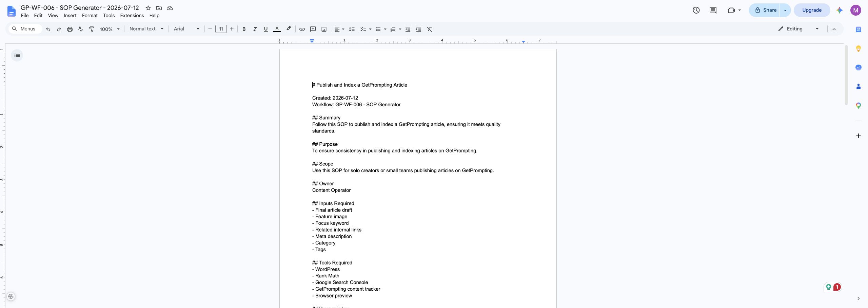Check cloud save status icon
Image resolution: width=868 pixels, height=308 pixels.
point(170,8)
